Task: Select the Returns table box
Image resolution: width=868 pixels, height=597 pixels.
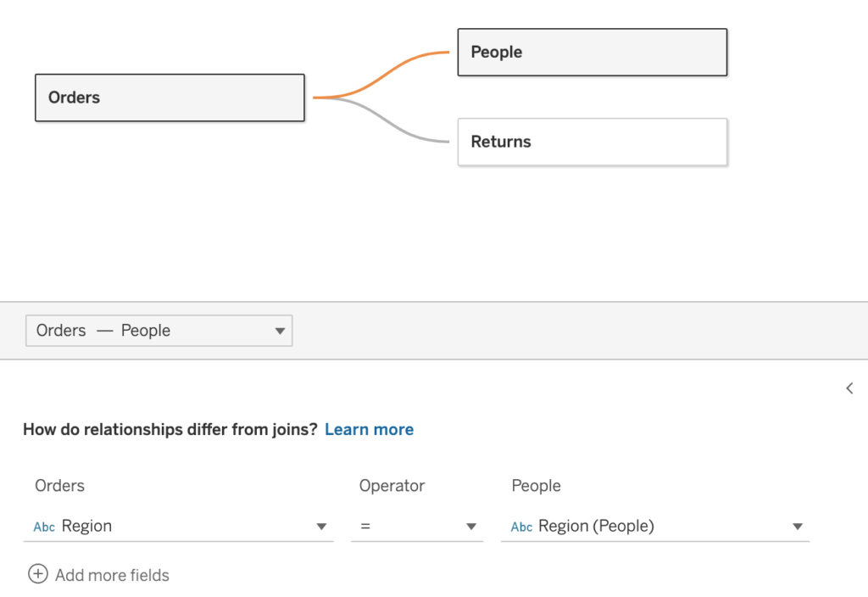Action: [592, 142]
